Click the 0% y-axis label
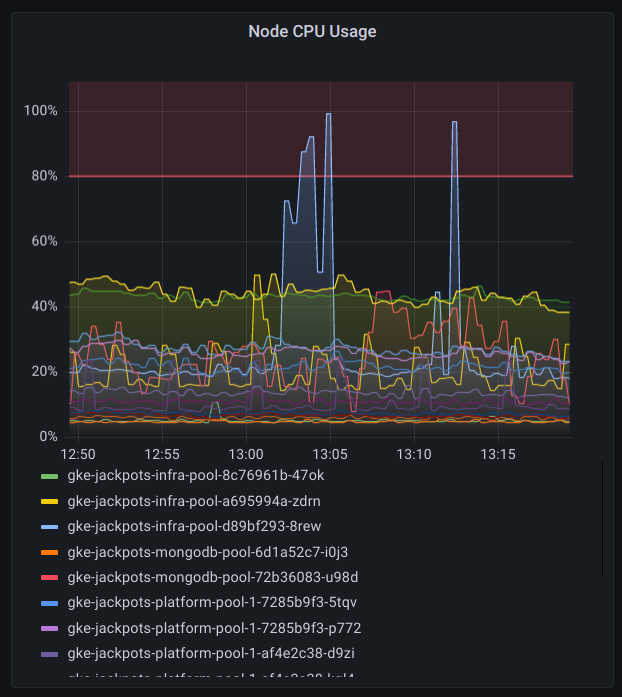 tap(48, 437)
